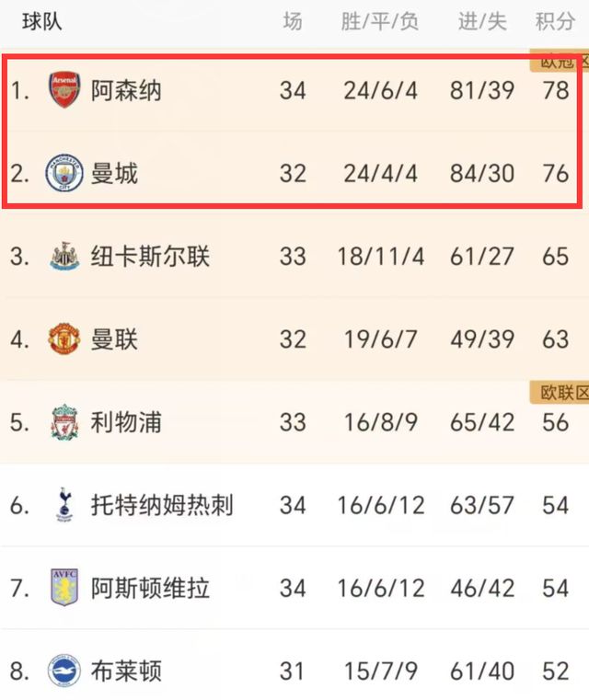589x700 pixels.
Task: Open the 曼城 team name link
Action: [x=114, y=172]
